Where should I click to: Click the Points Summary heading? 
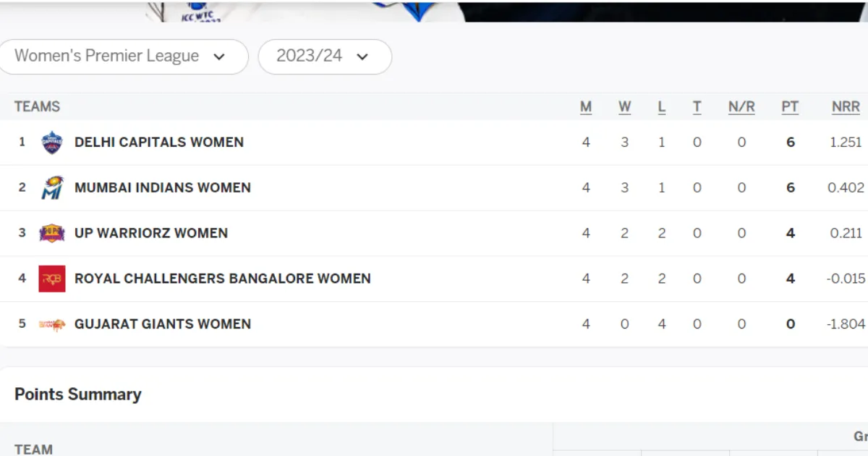(x=78, y=394)
